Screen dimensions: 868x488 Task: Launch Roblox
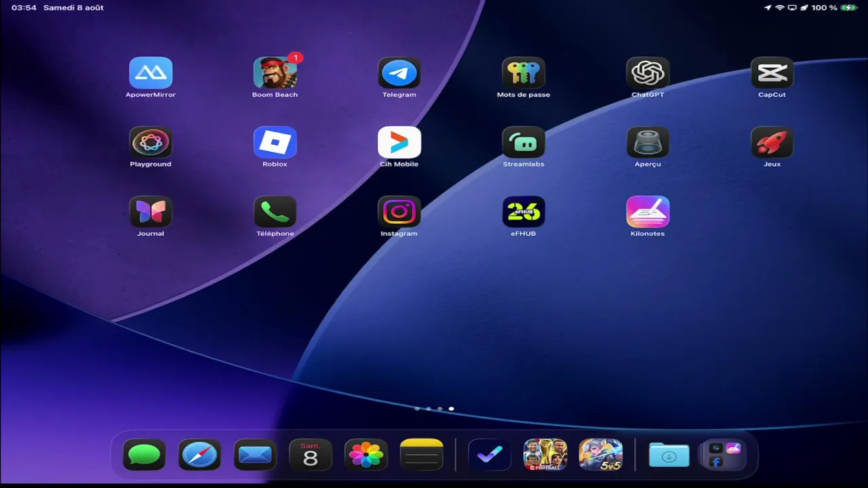tap(275, 142)
